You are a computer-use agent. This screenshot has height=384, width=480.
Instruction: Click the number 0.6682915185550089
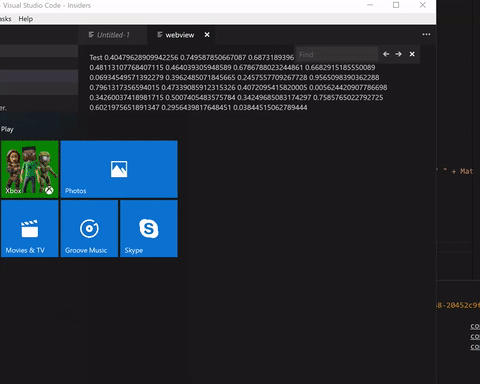click(x=340, y=67)
